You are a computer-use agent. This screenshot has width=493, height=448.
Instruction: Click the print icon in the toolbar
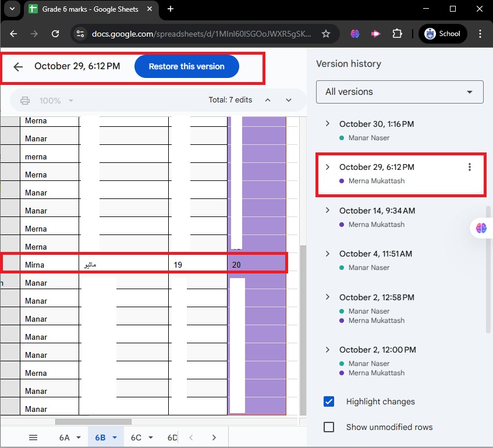coord(25,101)
